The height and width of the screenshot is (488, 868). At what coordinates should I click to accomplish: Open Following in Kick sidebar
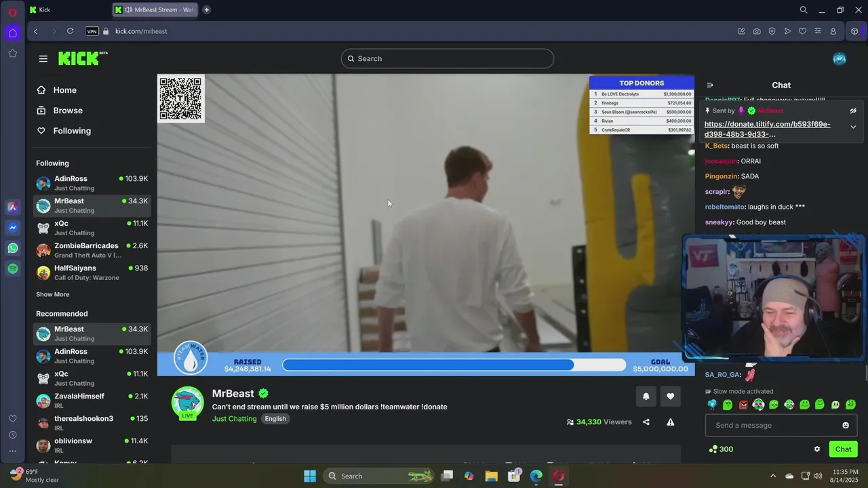[63, 131]
